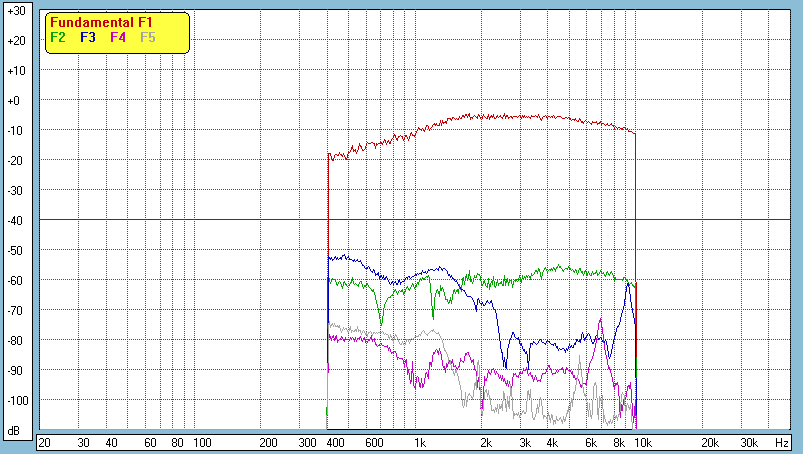Image resolution: width=803 pixels, height=454 pixels.
Task: Click the 3k frequency label
Action: click(x=525, y=443)
